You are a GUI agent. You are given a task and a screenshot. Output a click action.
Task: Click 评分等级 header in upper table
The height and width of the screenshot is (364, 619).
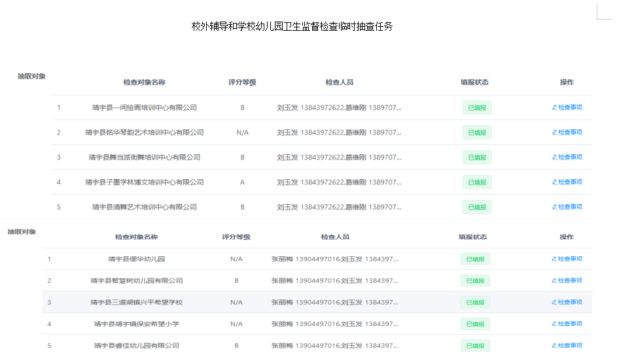tap(242, 82)
